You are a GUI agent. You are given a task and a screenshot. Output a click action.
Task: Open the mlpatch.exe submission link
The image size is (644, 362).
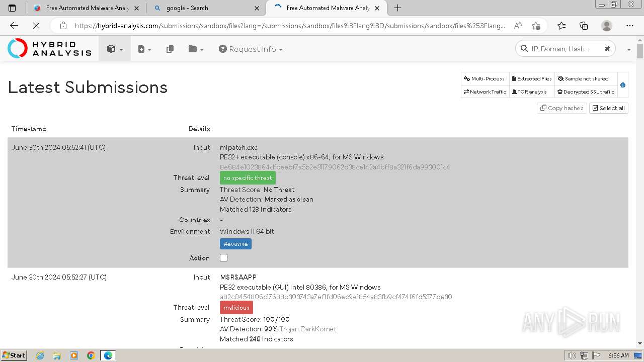click(x=238, y=147)
